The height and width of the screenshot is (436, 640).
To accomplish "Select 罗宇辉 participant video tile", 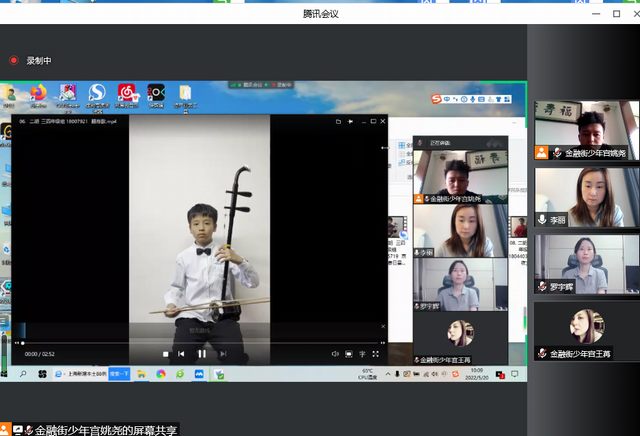I will (587, 264).
